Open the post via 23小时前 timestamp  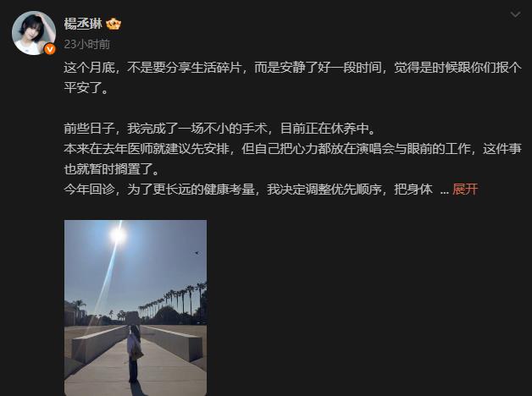[87, 44]
